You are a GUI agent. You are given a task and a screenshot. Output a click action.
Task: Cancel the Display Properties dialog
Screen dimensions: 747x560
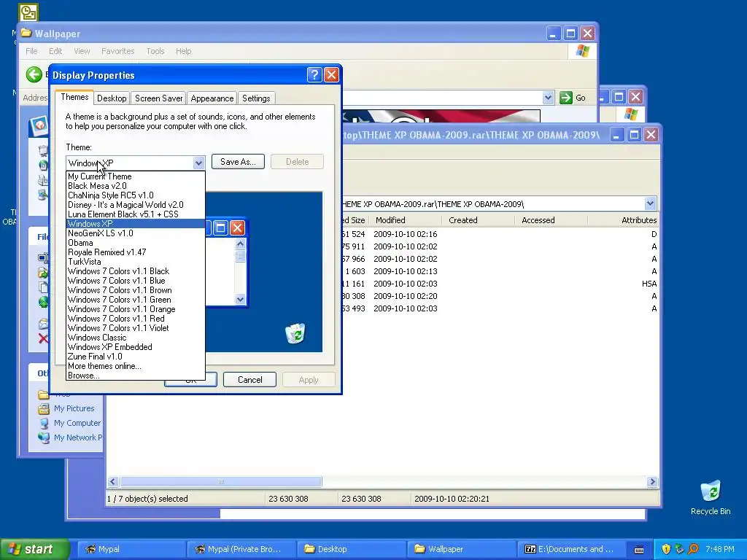(249, 379)
